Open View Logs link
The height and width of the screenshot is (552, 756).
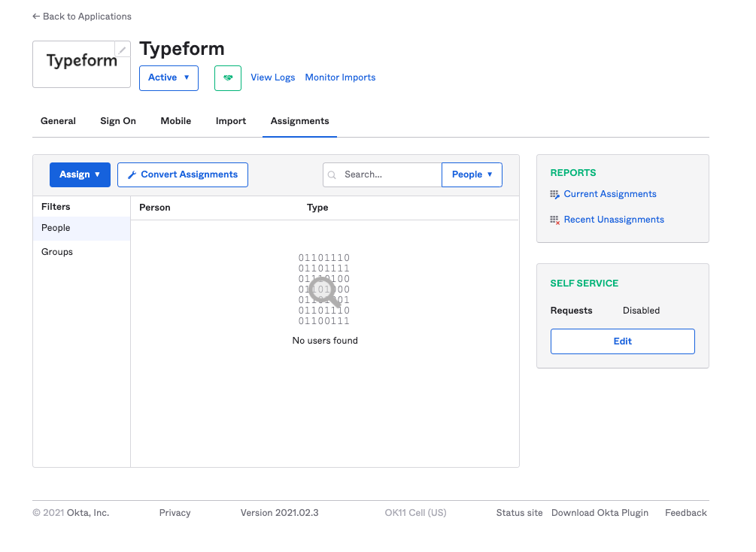(273, 77)
